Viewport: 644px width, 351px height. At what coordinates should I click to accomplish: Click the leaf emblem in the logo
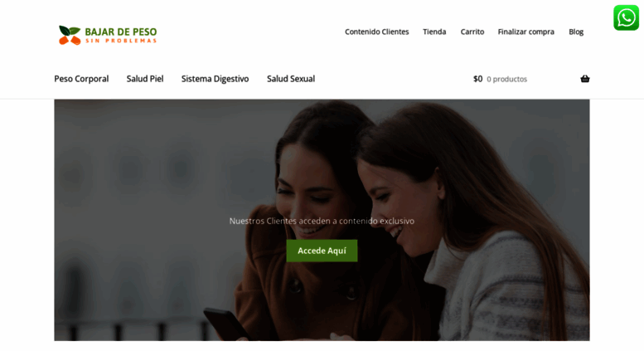tap(70, 35)
